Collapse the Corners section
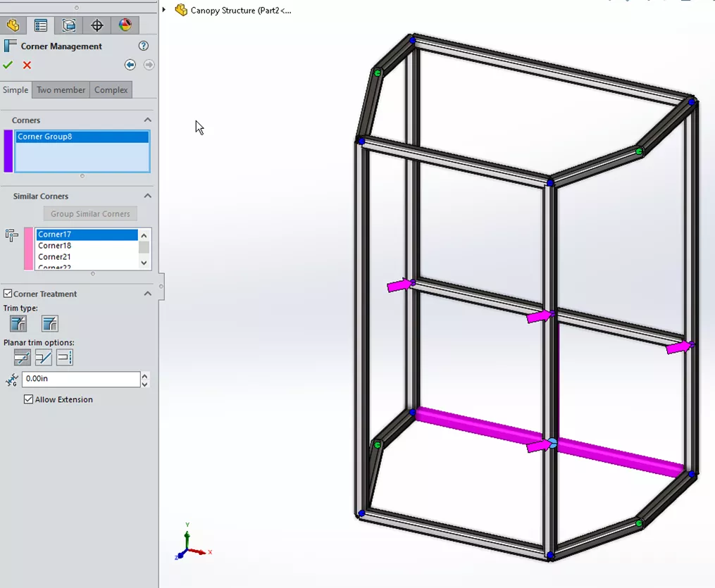715x588 pixels. pos(148,120)
